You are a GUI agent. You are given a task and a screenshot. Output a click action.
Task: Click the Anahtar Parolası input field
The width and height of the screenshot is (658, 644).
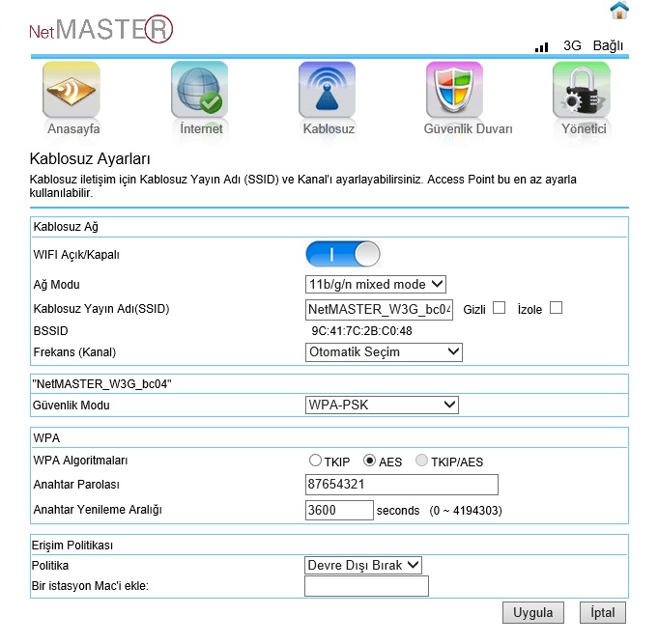pyautogui.click(x=402, y=485)
